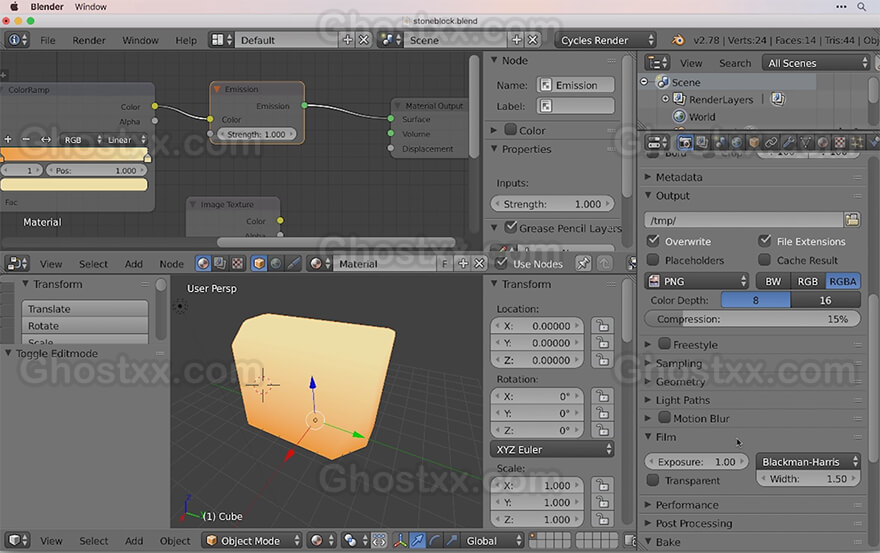Select the Scale manipulator icon in 3D header

pyautogui.click(x=452, y=541)
